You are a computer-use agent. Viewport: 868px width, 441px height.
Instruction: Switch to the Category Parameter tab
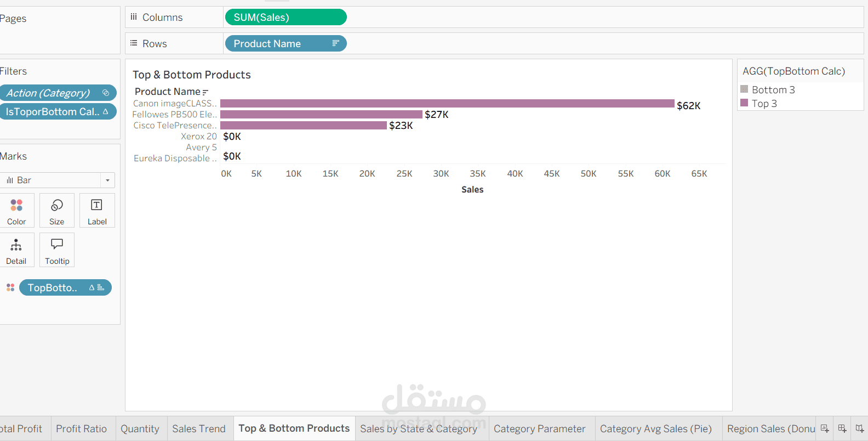click(540, 429)
